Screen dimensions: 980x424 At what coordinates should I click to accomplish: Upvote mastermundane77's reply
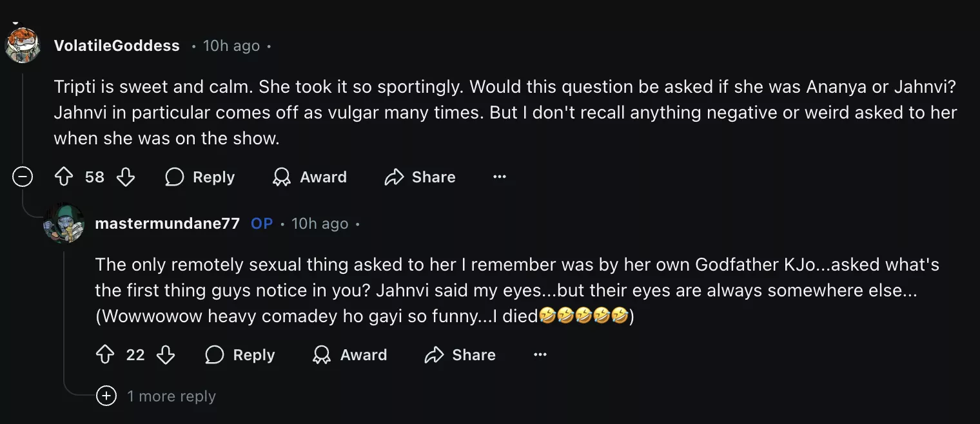pyautogui.click(x=104, y=355)
